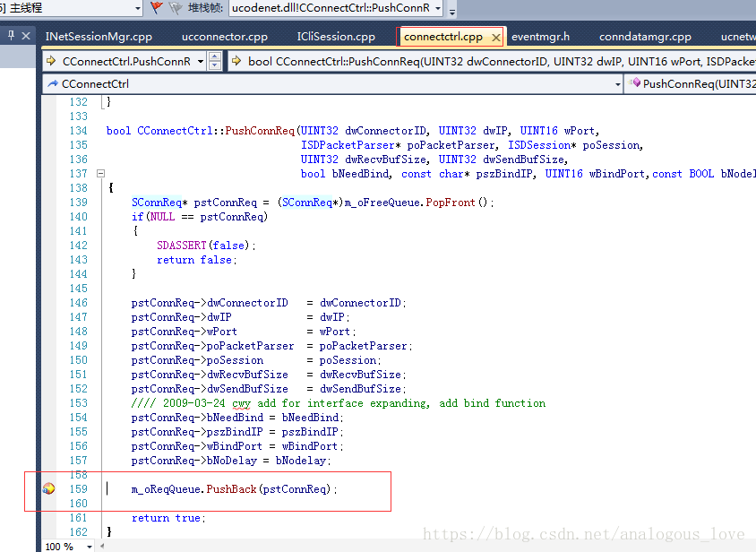Close the side panel with the X icon
The width and height of the screenshot is (756, 552).
[x=26, y=36]
